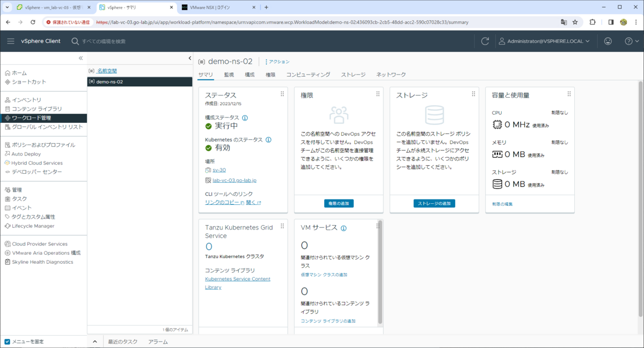The width and height of the screenshot is (644, 348).
Task: Collapse the left navigation with double chevron
Action: point(80,58)
